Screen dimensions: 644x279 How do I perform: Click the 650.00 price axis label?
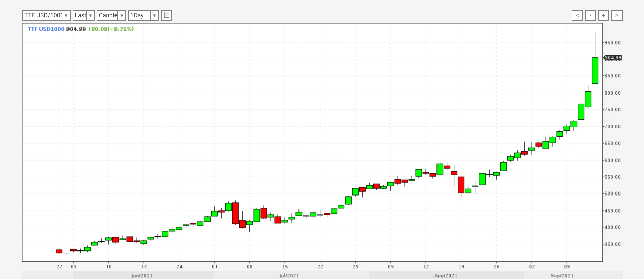613,143
